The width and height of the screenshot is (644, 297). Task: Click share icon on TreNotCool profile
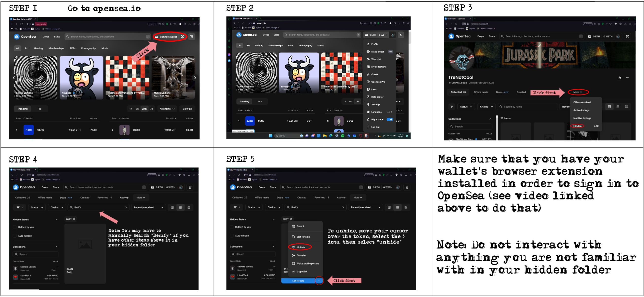point(620,78)
